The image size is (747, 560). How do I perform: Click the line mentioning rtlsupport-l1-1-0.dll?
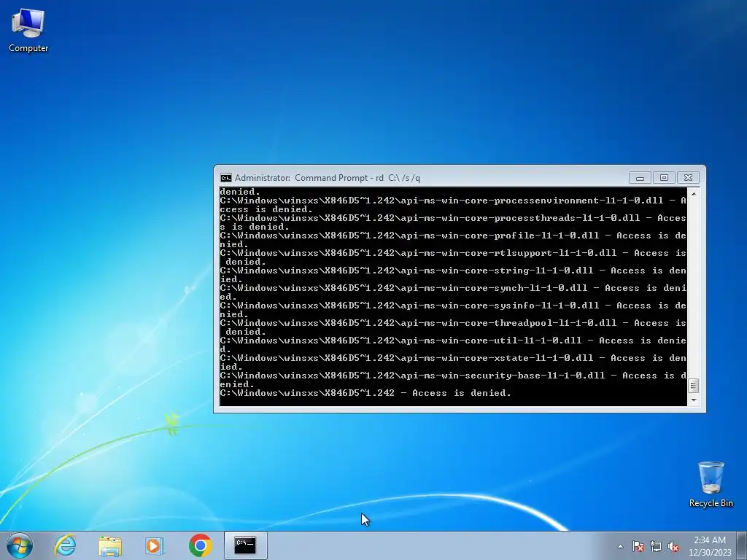[453, 257]
